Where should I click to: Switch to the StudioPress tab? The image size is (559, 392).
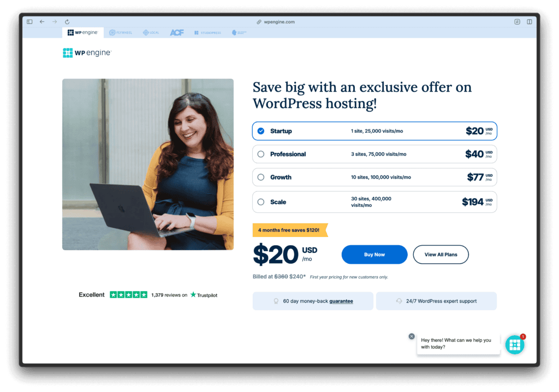pos(207,32)
